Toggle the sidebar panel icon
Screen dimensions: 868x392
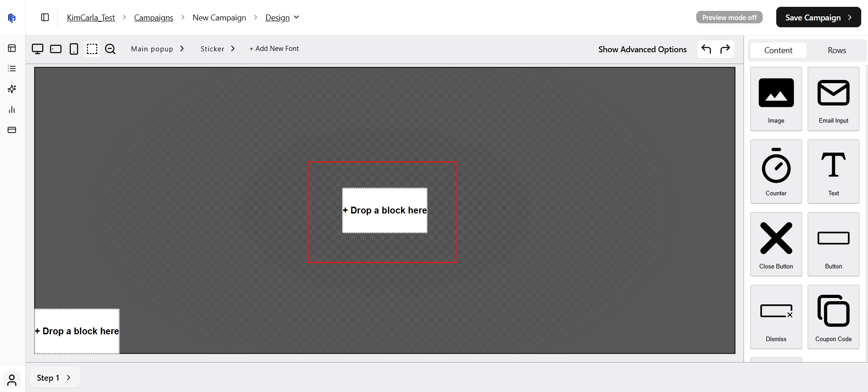[45, 17]
